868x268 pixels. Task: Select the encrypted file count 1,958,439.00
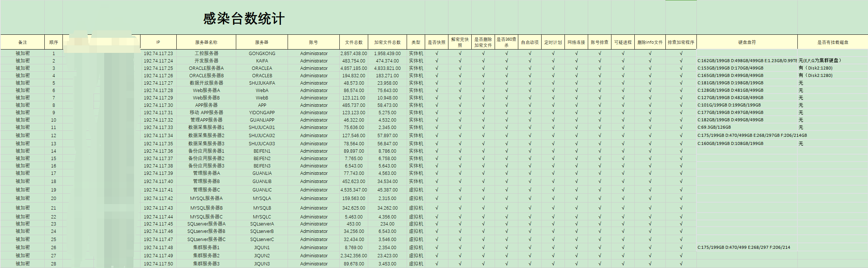click(387, 54)
